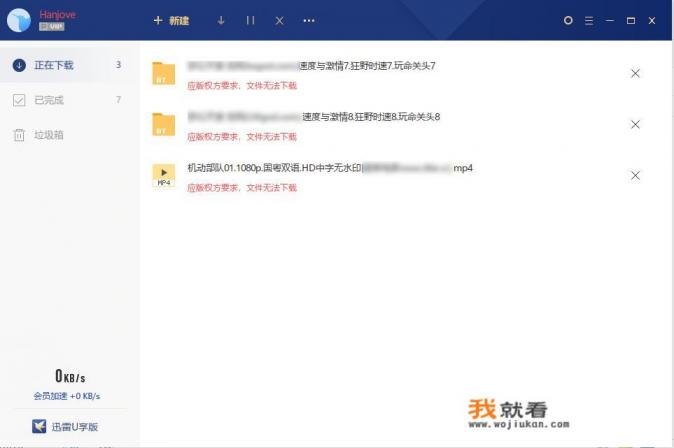Click the user avatar picture
674x448 pixels.
pyautogui.click(x=19, y=20)
